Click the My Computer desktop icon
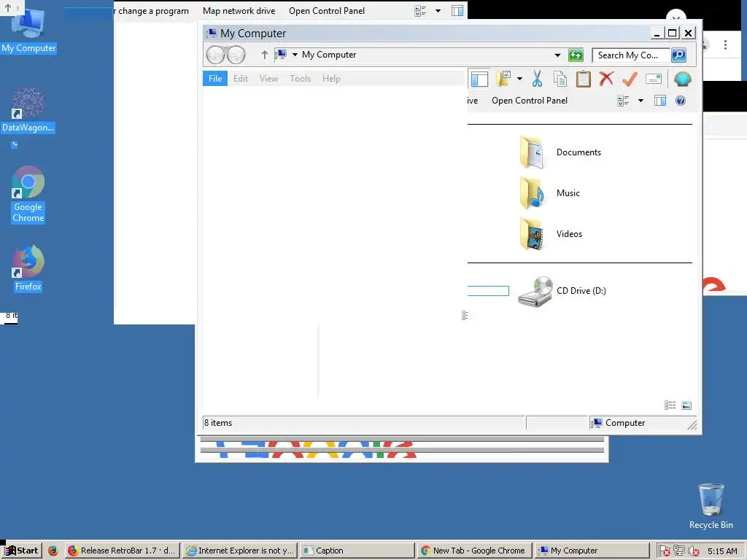Image resolution: width=747 pixels, height=560 pixels. point(28,32)
